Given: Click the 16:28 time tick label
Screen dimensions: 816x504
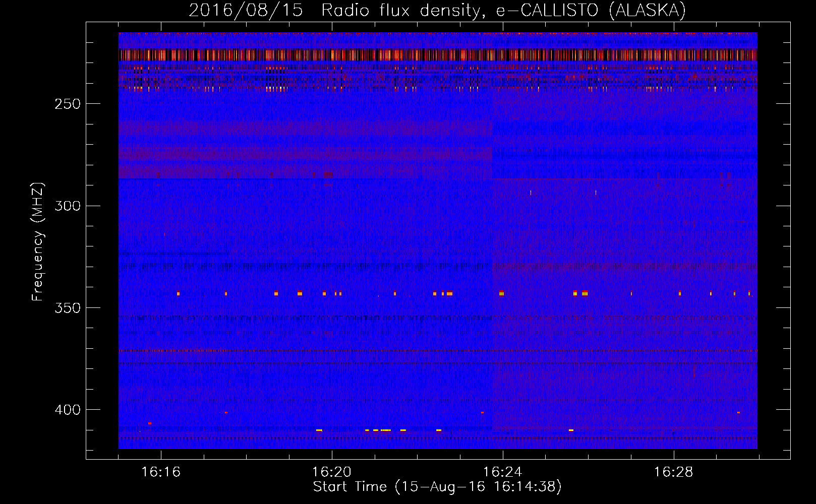Looking at the screenshot, I should (x=674, y=472).
